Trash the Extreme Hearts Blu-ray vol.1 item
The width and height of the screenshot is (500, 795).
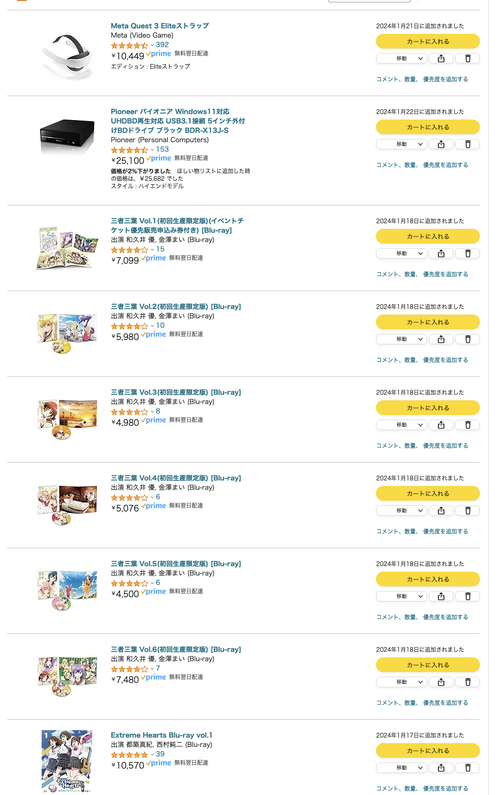[468, 768]
